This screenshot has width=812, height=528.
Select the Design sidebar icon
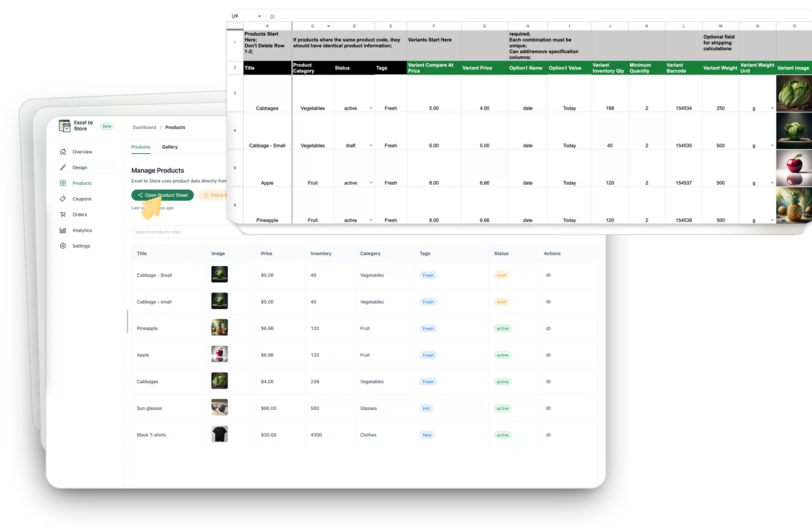[x=63, y=167]
